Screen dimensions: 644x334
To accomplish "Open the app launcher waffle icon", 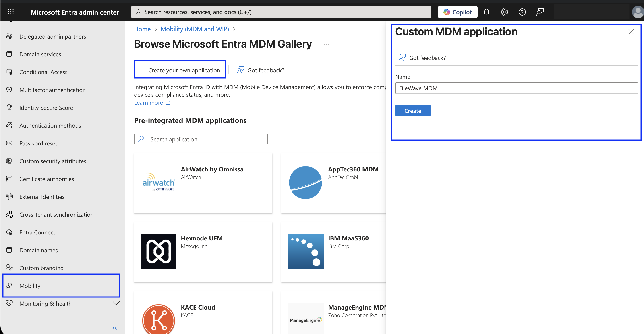I will (11, 12).
